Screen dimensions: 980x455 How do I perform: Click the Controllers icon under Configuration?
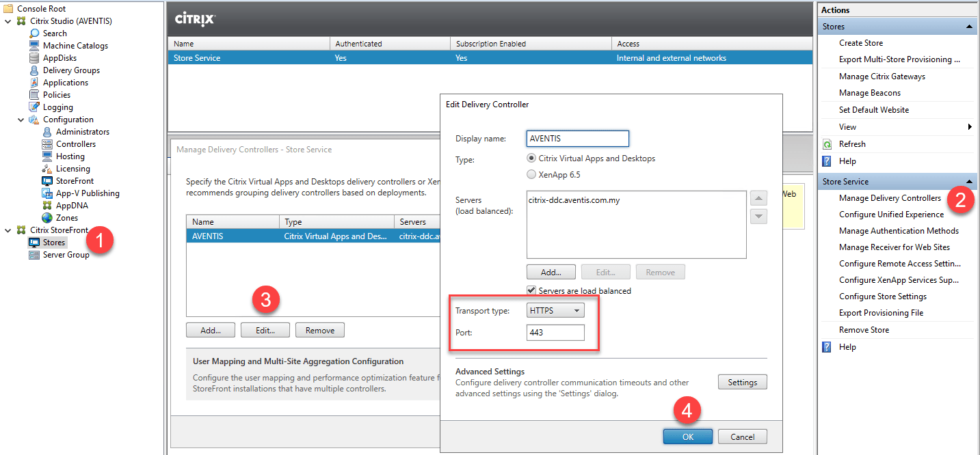tap(47, 144)
